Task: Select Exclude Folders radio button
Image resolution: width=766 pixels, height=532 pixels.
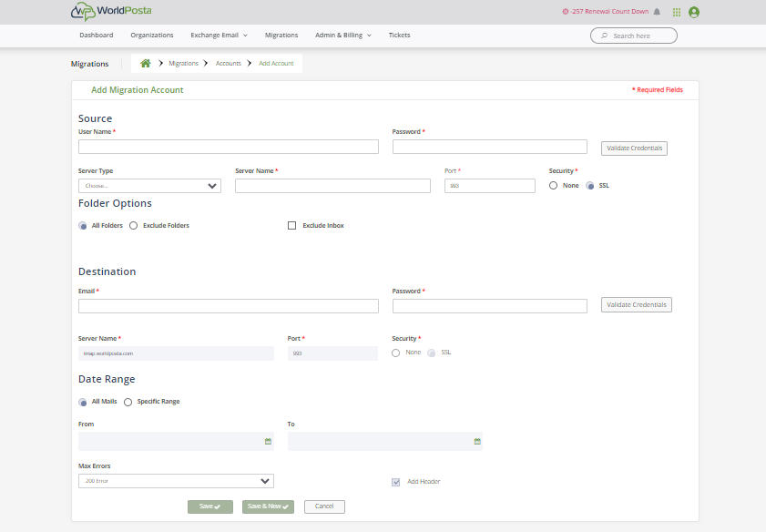Action: tap(134, 225)
